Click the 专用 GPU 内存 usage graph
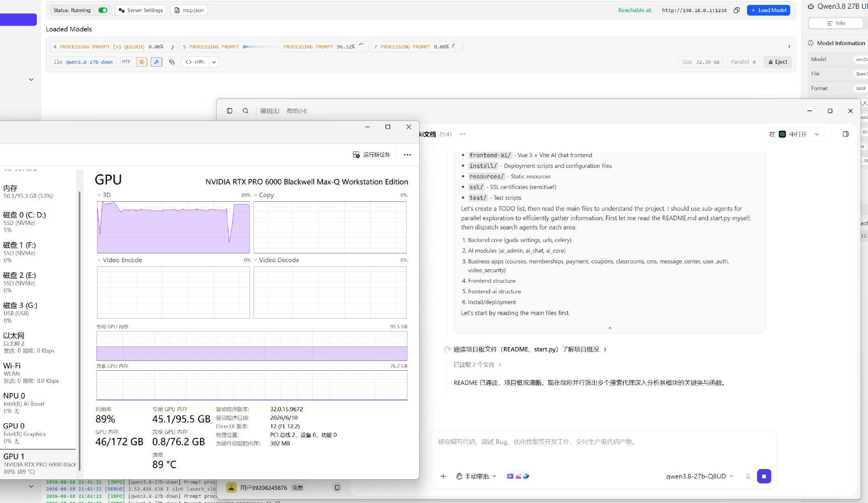 point(252,346)
